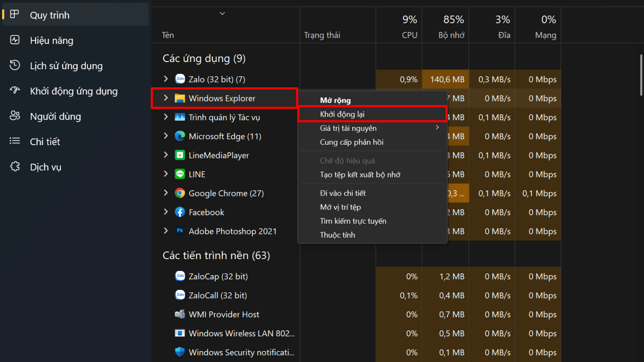Choose Mở vị trí tệp menu entry

[341, 207]
